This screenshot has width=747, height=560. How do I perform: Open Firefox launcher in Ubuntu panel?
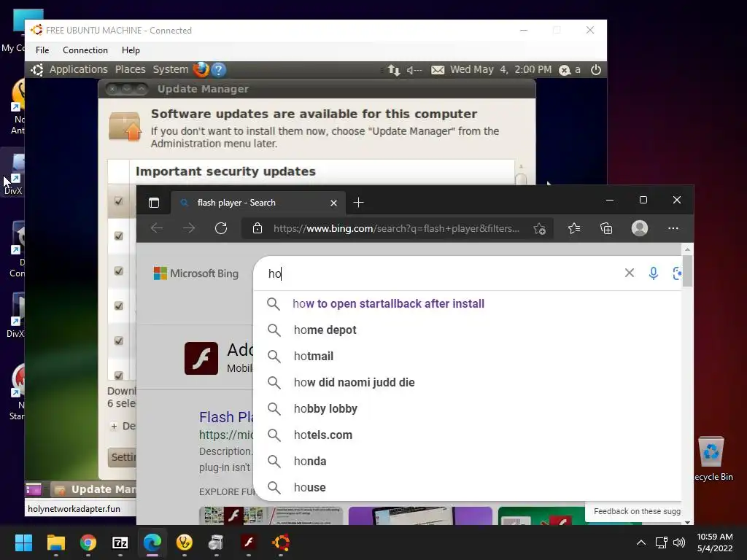(x=201, y=69)
